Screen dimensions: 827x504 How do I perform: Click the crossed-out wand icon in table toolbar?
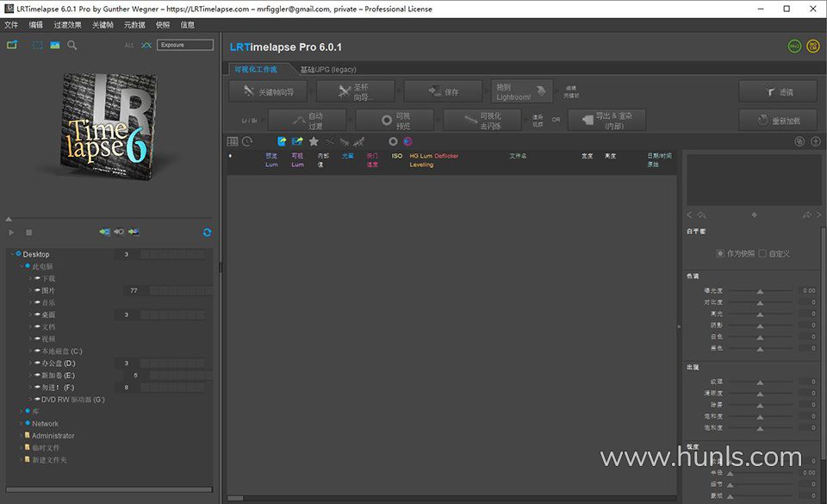pos(359,141)
